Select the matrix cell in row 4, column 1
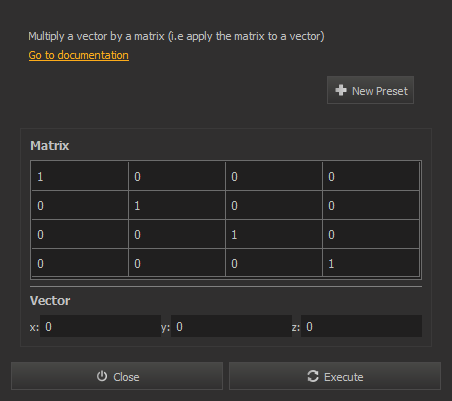Viewport: 452px width, 401px height. click(x=80, y=263)
